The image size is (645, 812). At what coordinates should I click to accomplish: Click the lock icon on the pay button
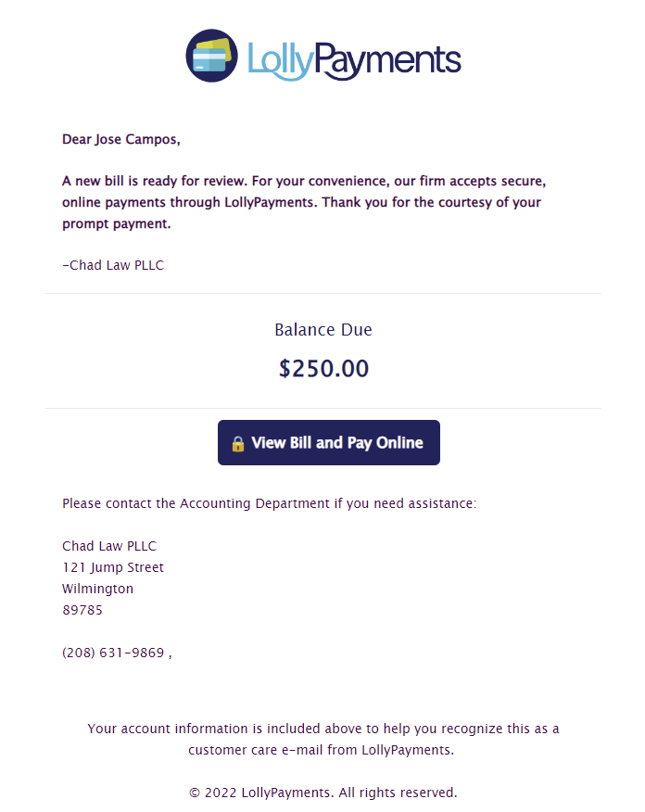coord(238,443)
